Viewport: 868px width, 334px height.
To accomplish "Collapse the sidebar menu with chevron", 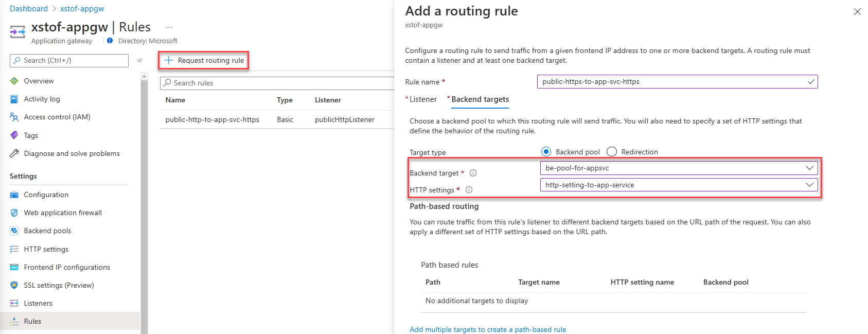I will (139, 61).
